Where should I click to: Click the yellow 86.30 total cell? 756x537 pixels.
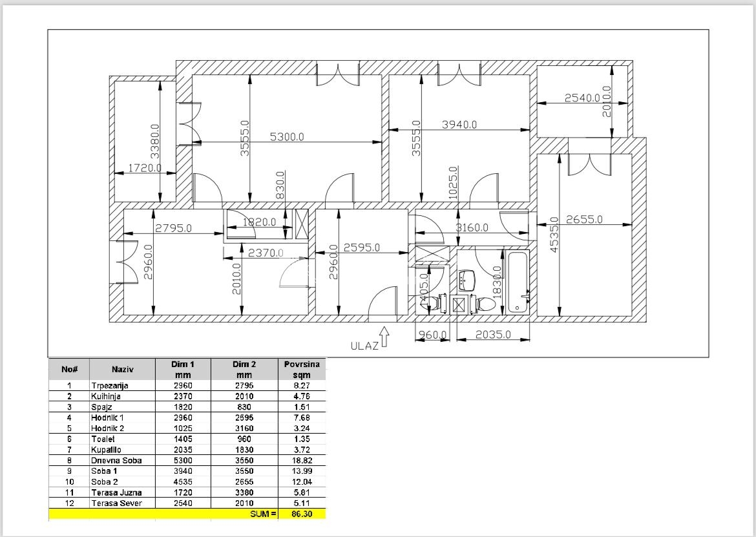click(x=302, y=514)
